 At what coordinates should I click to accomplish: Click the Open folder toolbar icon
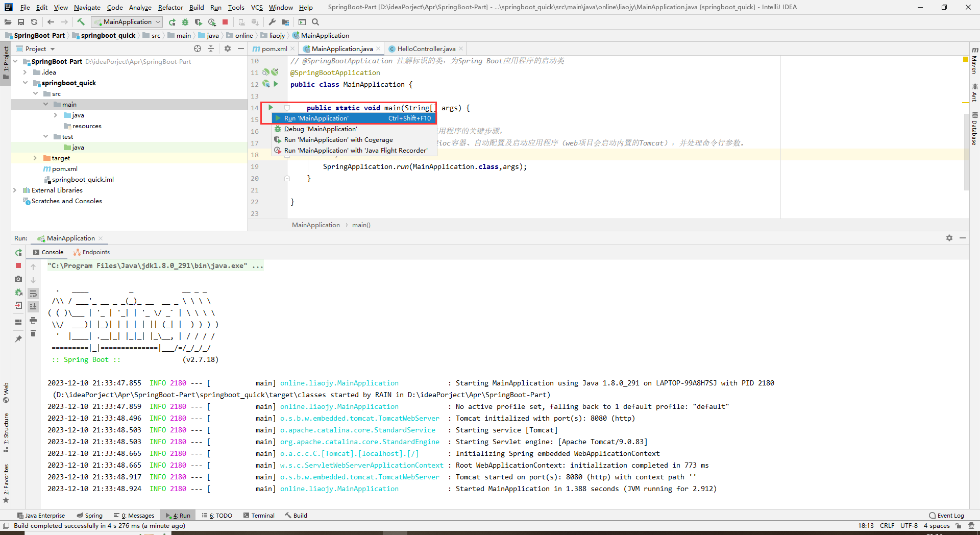[x=8, y=22]
